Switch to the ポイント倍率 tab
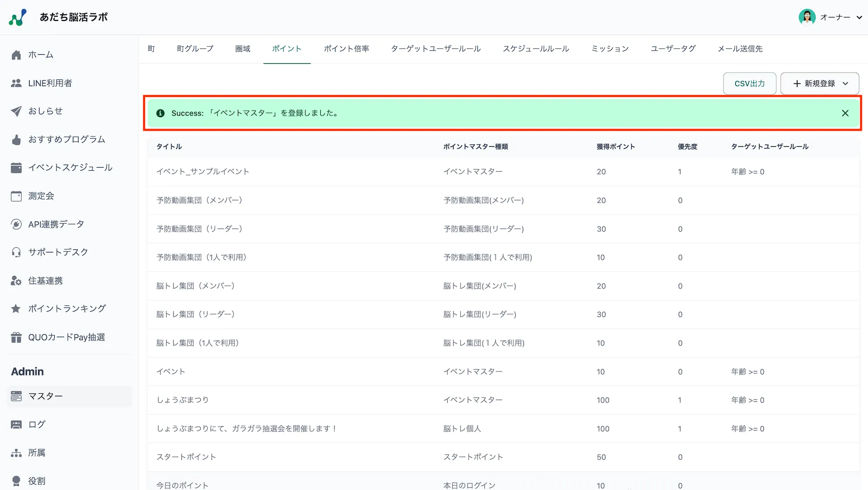868x490 pixels. pyautogui.click(x=346, y=49)
